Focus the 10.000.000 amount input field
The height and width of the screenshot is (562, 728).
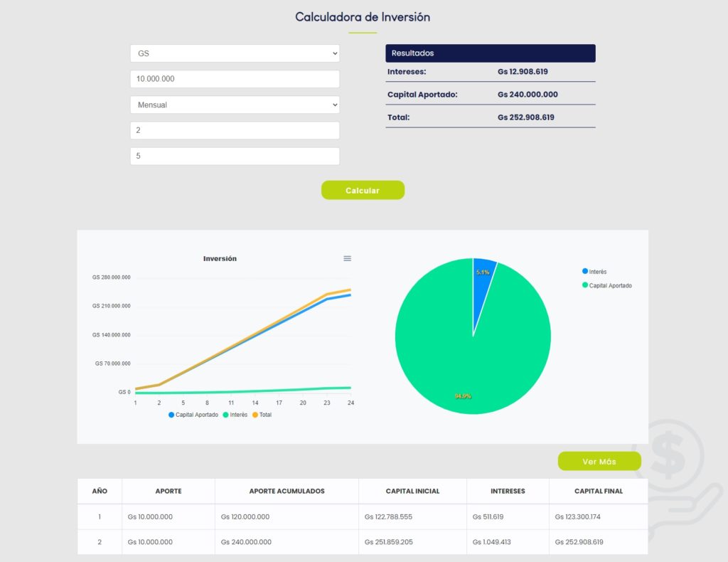point(235,79)
